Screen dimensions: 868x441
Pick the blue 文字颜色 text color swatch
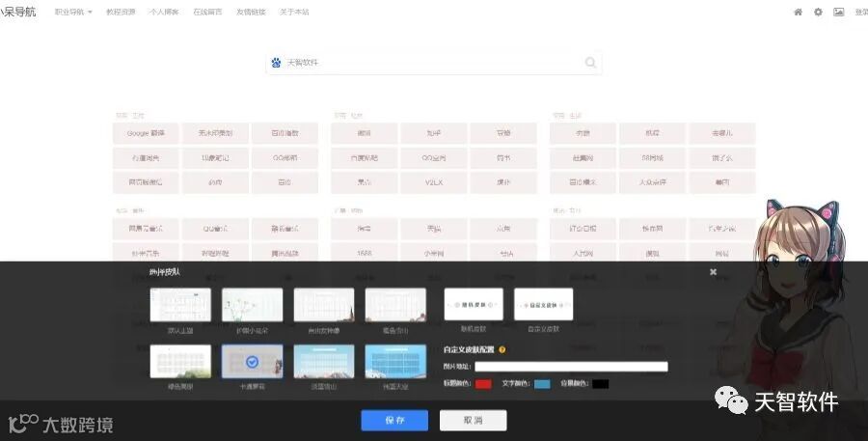point(542,383)
